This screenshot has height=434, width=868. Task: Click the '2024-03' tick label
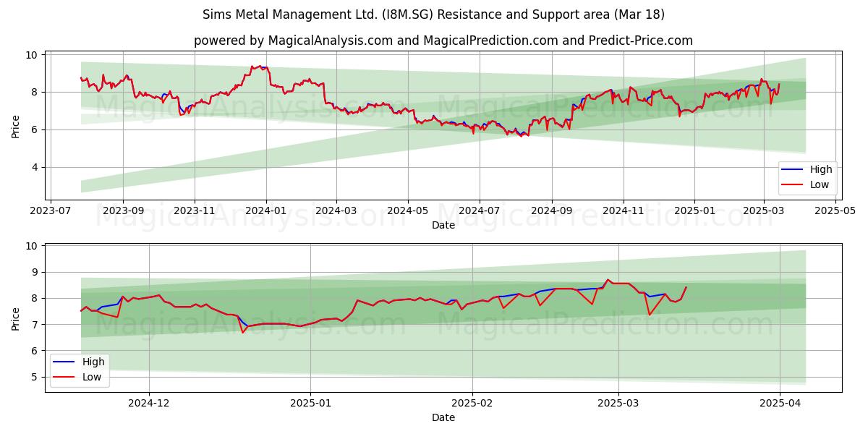point(336,211)
